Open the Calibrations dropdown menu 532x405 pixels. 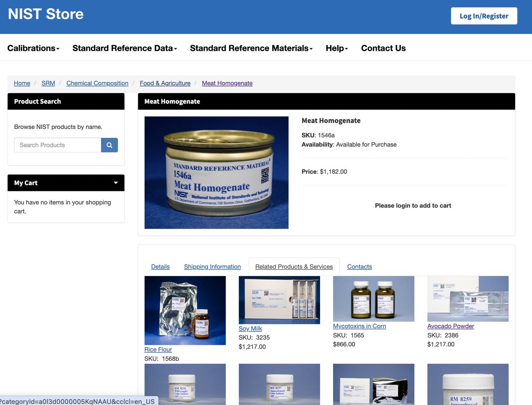pos(33,48)
